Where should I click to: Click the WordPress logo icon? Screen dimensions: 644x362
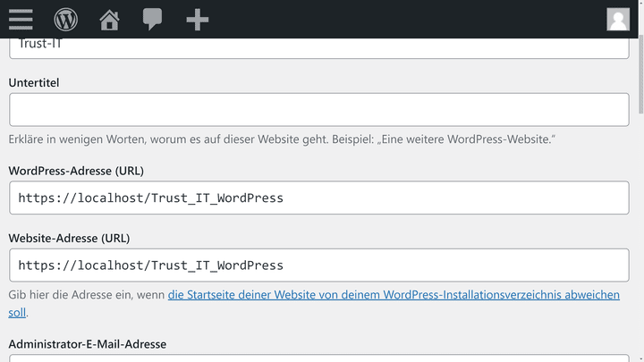point(65,20)
